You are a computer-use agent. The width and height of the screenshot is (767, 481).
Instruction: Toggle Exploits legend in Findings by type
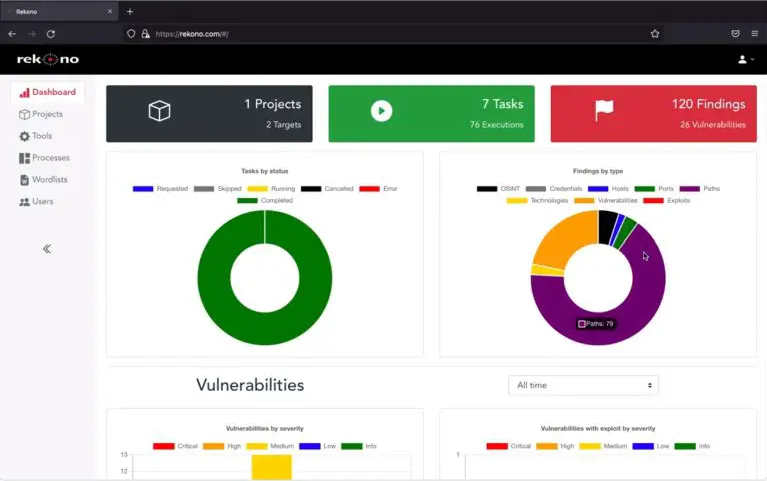(x=666, y=201)
